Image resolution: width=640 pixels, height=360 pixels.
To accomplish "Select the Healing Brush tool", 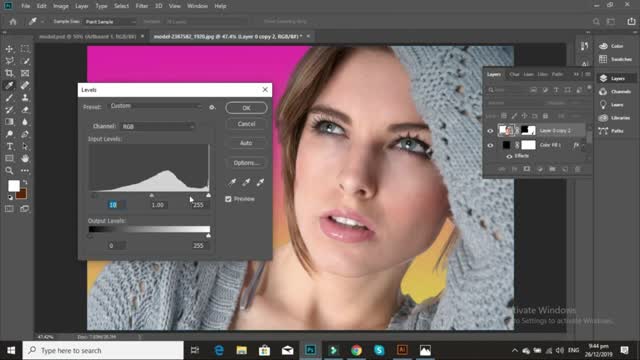I will [x=25, y=85].
